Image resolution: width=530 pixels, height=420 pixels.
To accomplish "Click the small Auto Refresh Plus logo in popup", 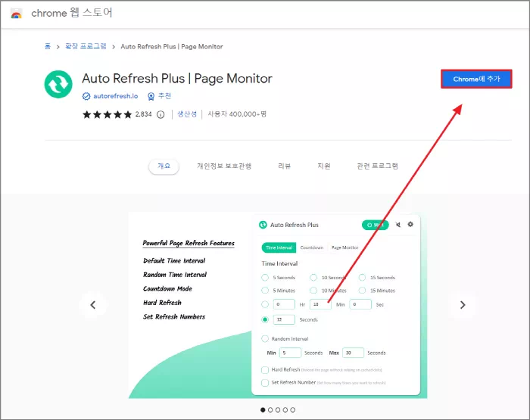I will coord(263,225).
